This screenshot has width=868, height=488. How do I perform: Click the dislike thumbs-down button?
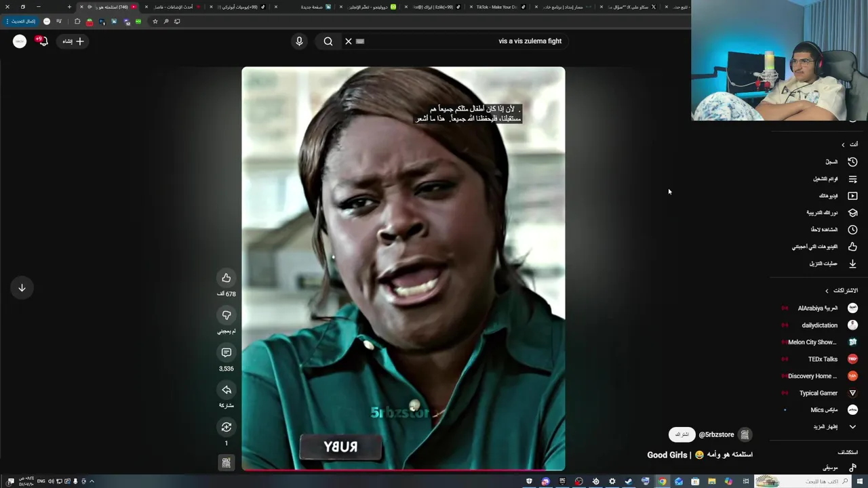point(226,315)
